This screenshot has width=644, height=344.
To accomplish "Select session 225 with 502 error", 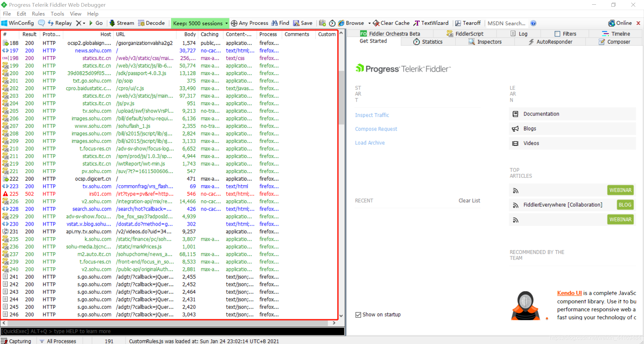I will click(x=169, y=194).
